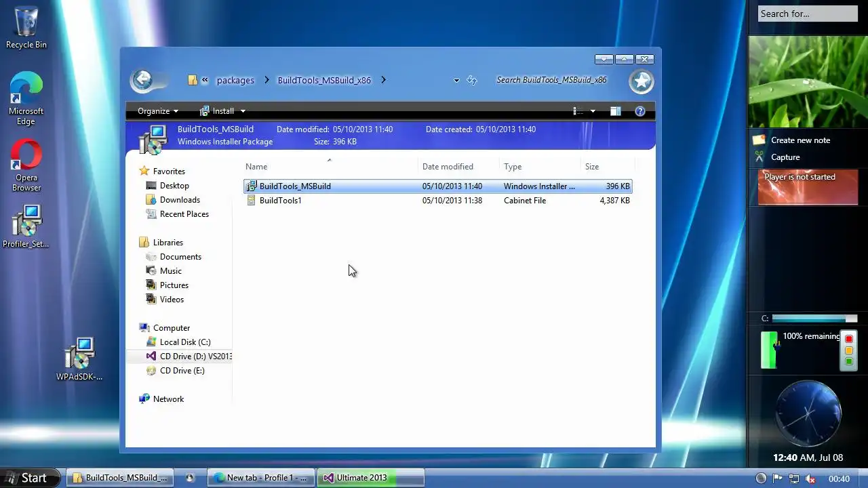Image resolution: width=868 pixels, height=488 pixels.
Task: Select the Microsoft Edge desktop icon
Action: click(x=26, y=98)
